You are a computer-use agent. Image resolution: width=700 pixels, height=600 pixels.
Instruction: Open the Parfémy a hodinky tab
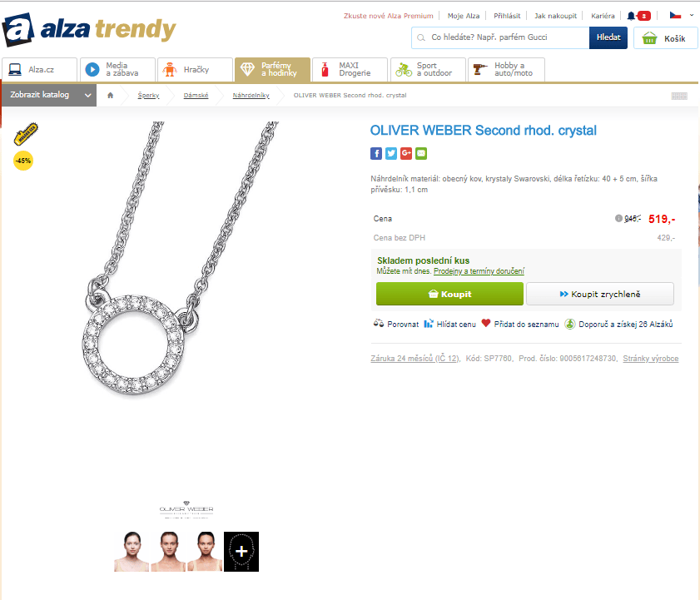pos(272,70)
